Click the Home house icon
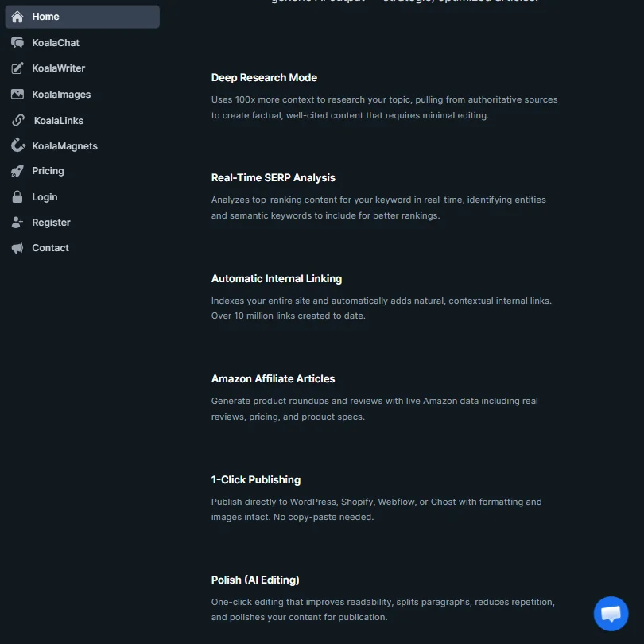This screenshot has height=644, width=644. pyautogui.click(x=17, y=17)
